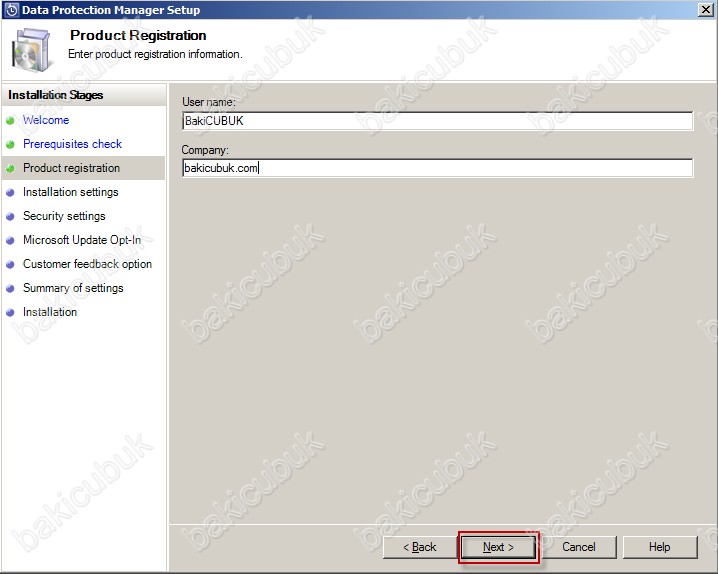Click the blue bullet beside Security settings
718x574 pixels.
(11, 217)
